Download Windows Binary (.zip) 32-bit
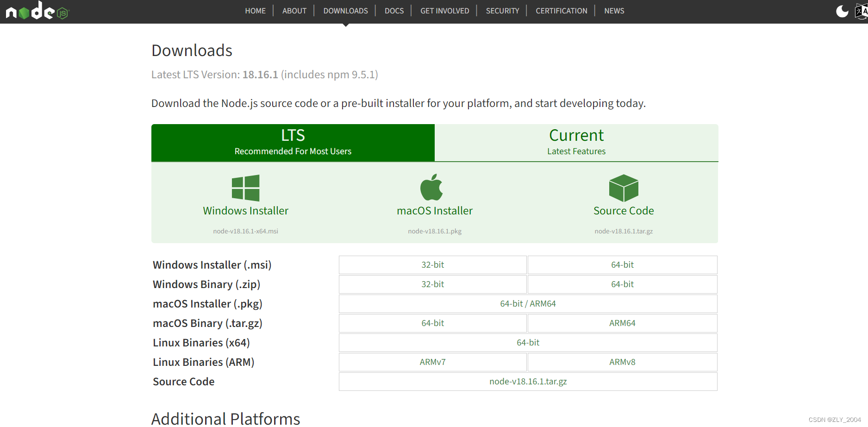 tap(433, 284)
